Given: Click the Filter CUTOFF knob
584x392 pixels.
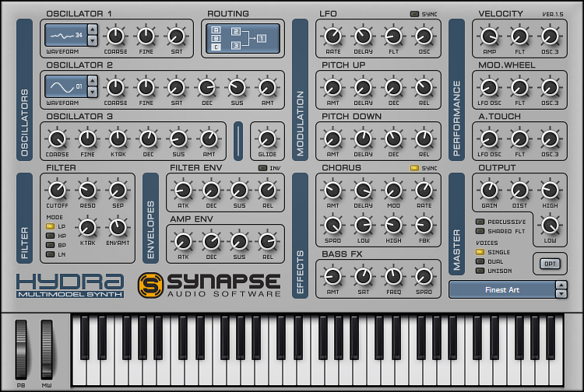Looking at the screenshot, I should click(x=57, y=190).
